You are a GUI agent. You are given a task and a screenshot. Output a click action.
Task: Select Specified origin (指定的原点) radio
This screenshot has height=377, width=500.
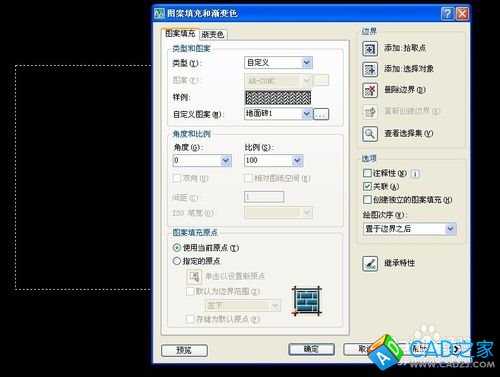pos(177,261)
